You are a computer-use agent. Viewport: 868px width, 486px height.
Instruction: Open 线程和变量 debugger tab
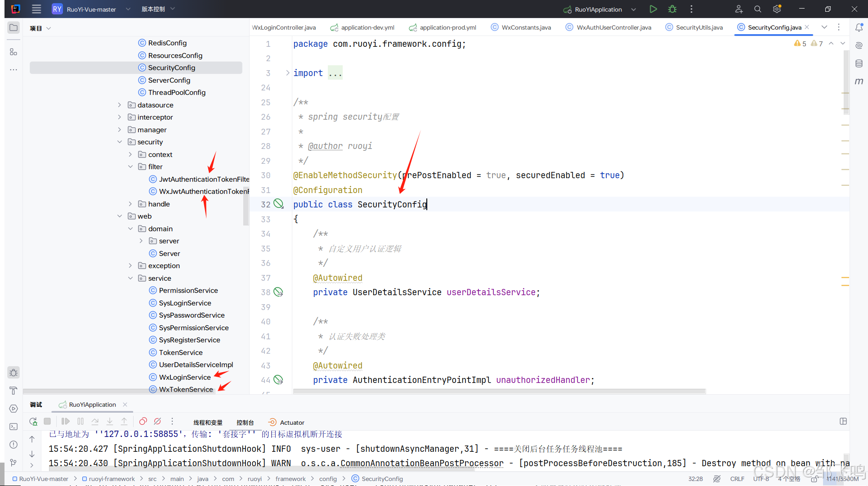(x=208, y=423)
